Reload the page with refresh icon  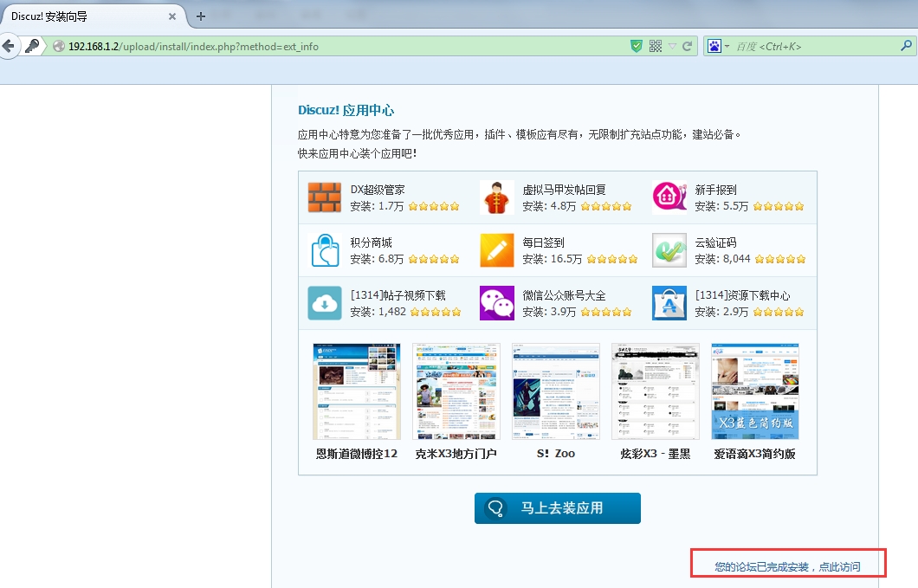[x=688, y=46]
